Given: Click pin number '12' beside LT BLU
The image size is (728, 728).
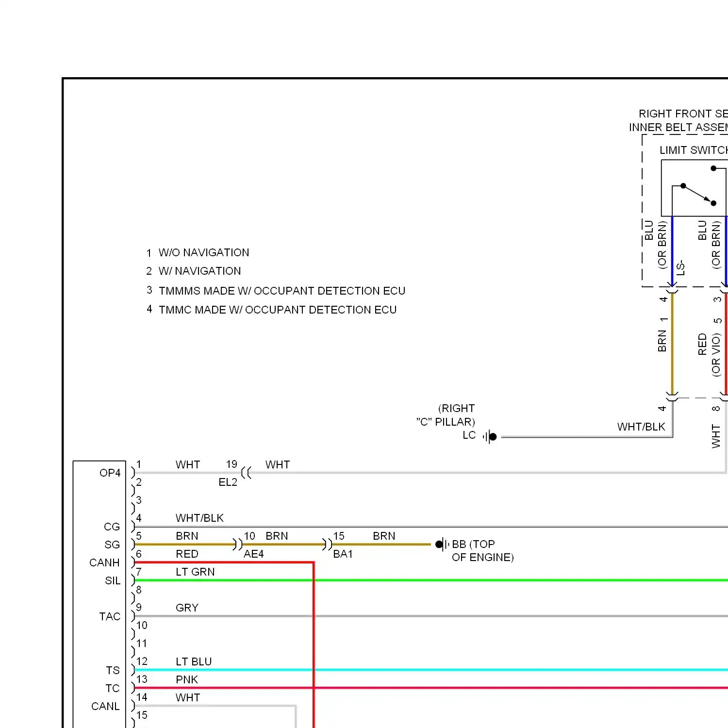Looking at the screenshot, I should pyautogui.click(x=142, y=662).
